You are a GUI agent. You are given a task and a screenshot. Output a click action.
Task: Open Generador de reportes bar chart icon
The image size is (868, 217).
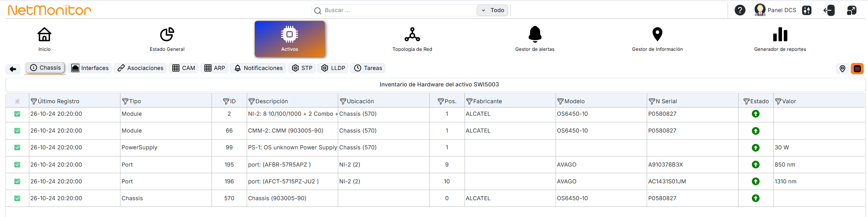780,34
